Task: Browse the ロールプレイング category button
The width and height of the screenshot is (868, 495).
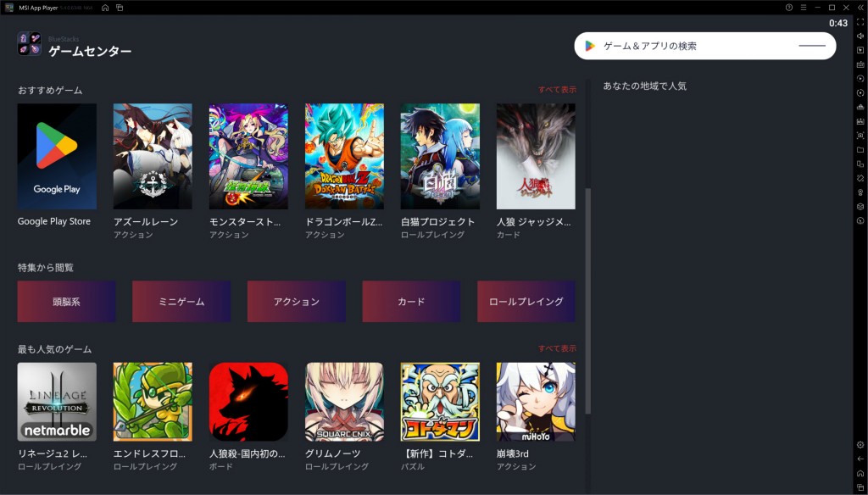Action: [x=526, y=302]
